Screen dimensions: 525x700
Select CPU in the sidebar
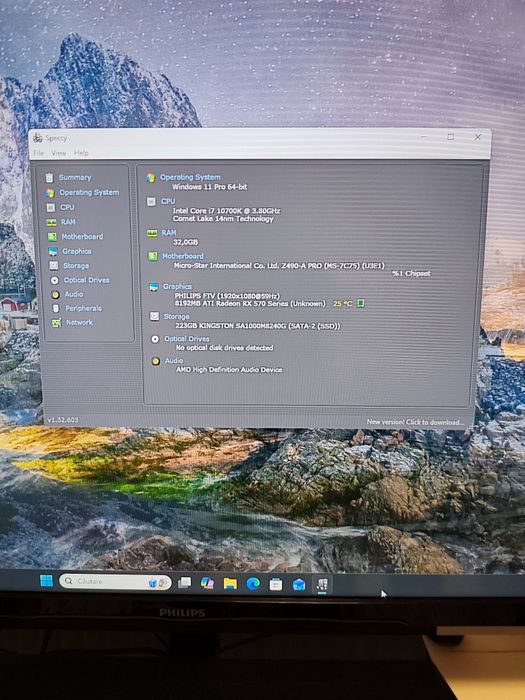(x=67, y=207)
